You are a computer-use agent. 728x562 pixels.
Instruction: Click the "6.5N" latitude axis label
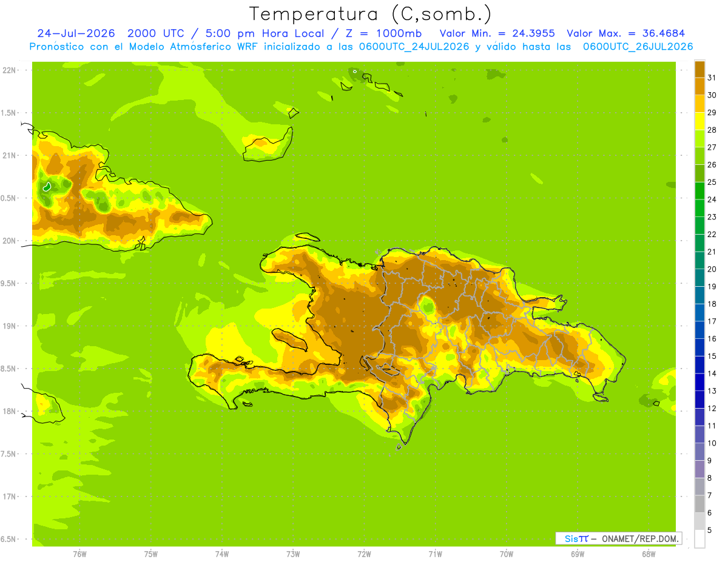9,540
